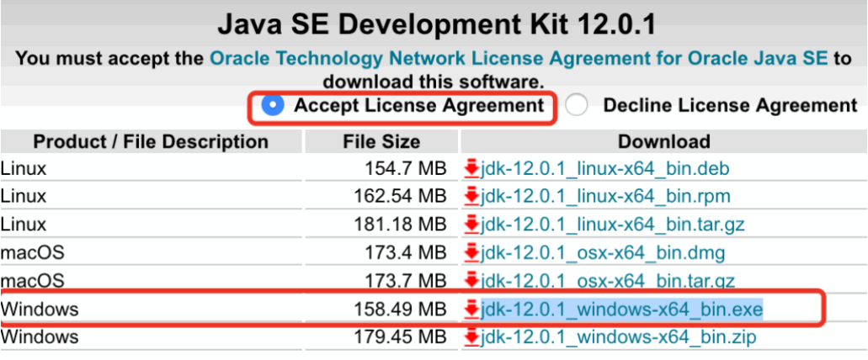Download jdk-12.0.1_osx-x64_bin.dmg
Viewport: 868px width, 360px height.
pos(603,253)
